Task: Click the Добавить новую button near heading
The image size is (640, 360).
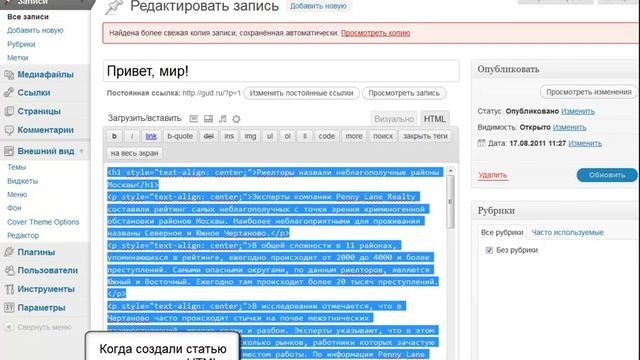Action: coord(318,6)
